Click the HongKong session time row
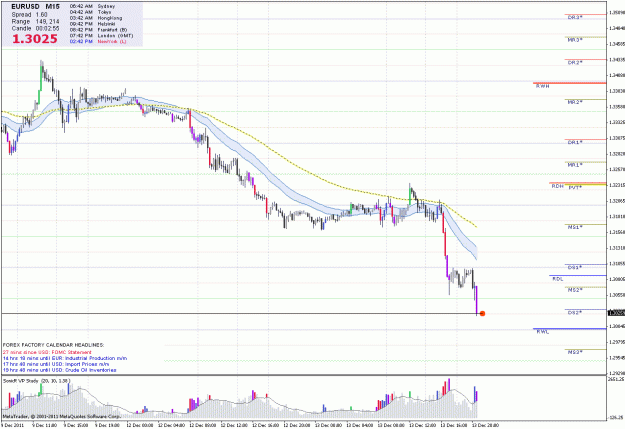Screen dimensions: 625x429 pos(96,18)
